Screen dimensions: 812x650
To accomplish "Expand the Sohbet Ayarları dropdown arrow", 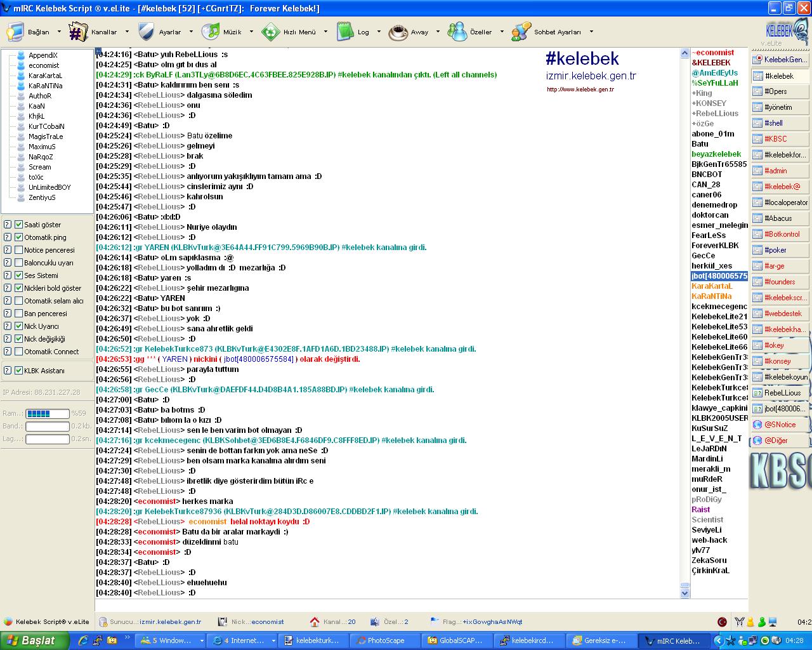I will coord(591,32).
